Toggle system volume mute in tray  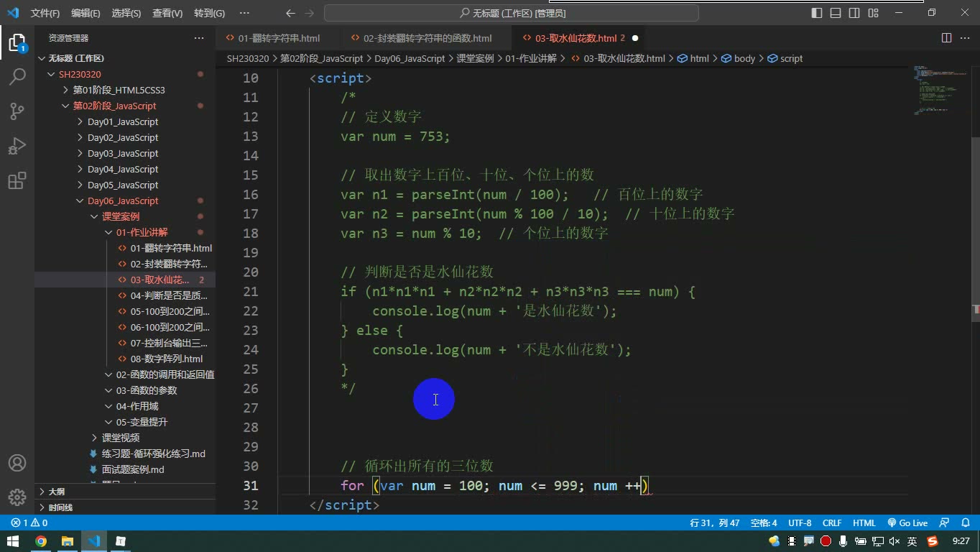pyautogui.click(x=895, y=541)
